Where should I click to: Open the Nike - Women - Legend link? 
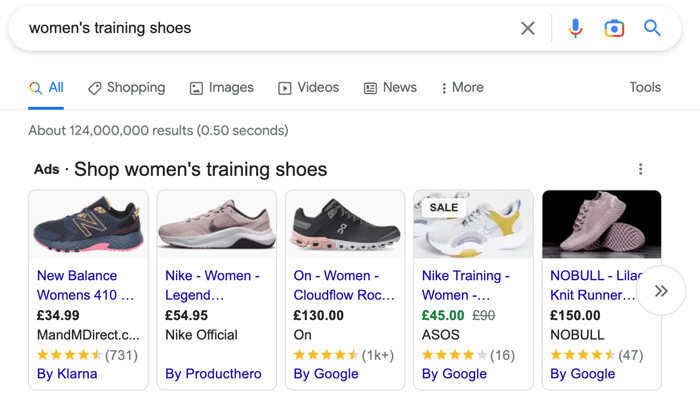coord(212,285)
